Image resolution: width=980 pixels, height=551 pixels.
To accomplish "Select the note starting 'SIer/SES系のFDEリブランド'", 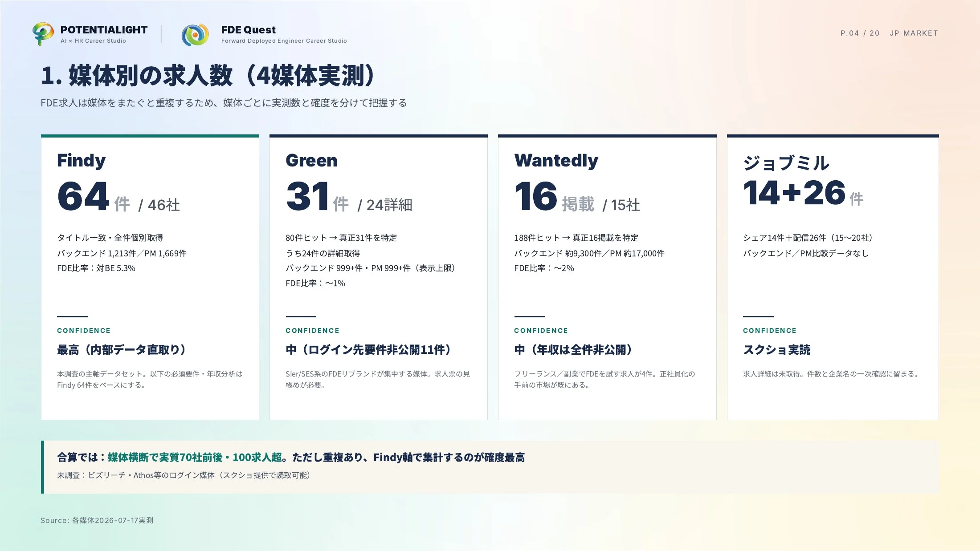I will click(x=378, y=379).
